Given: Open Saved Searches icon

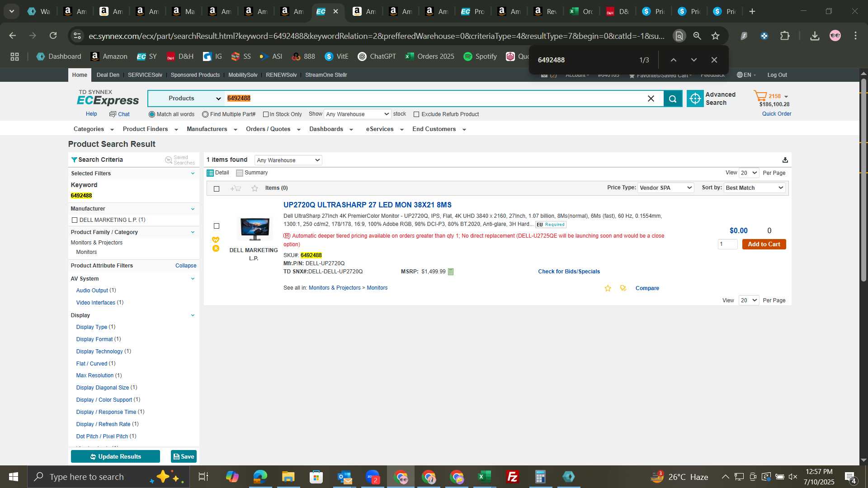Looking at the screenshot, I should (169, 160).
